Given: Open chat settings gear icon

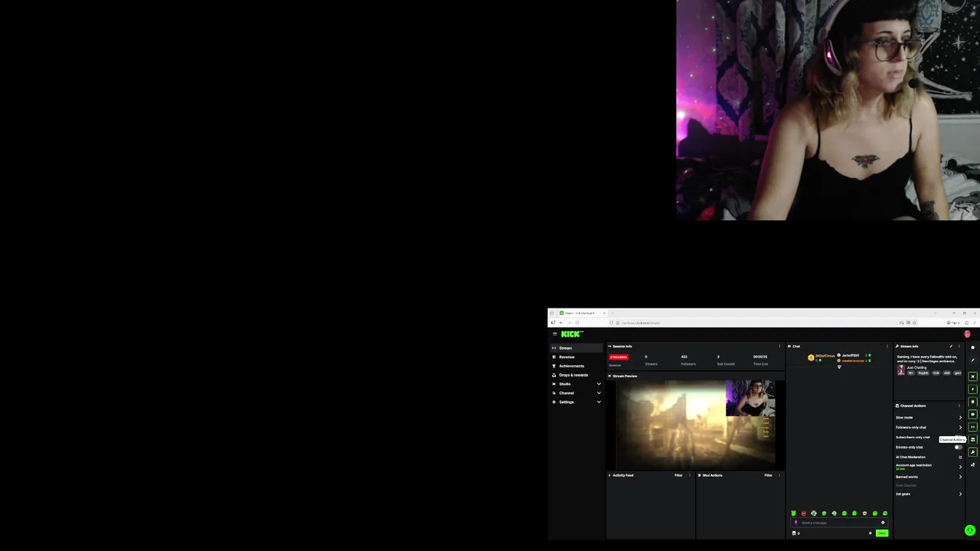Looking at the screenshot, I should (871, 533).
